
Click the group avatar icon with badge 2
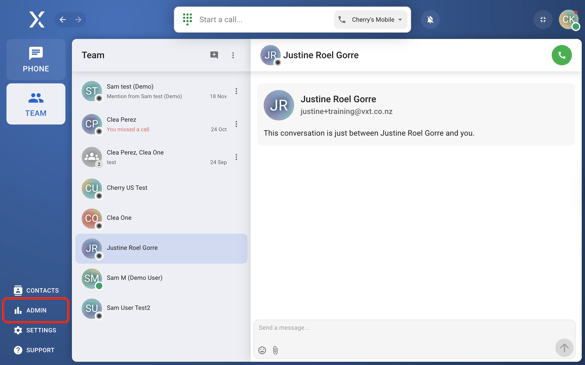tap(92, 157)
